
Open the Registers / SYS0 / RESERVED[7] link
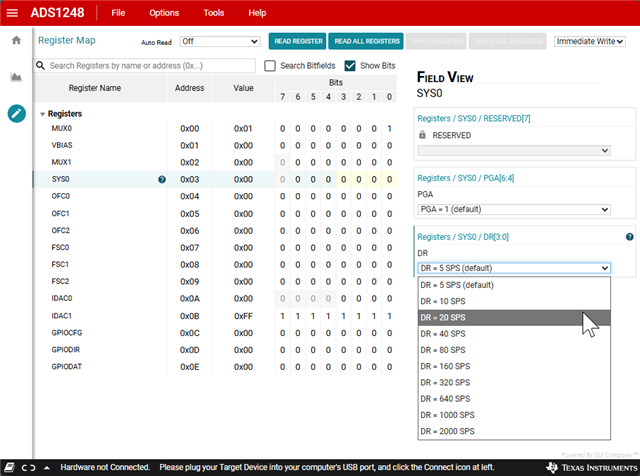[x=474, y=118]
